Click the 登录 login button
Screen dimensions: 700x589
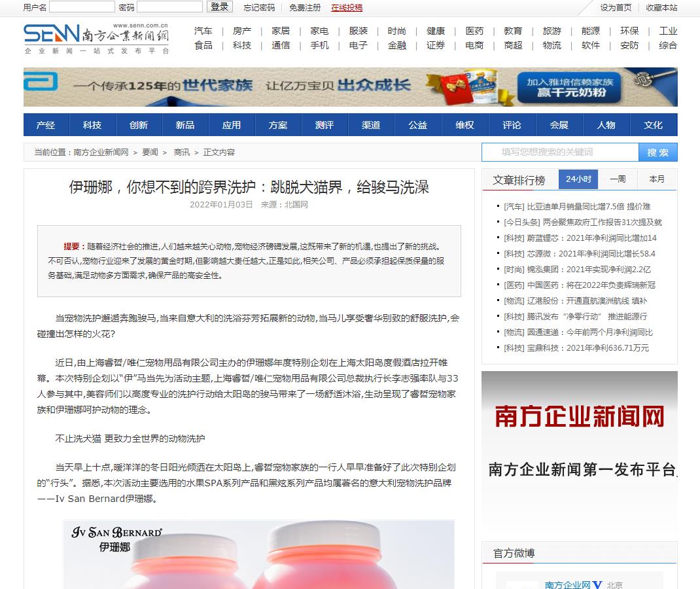[x=220, y=7]
